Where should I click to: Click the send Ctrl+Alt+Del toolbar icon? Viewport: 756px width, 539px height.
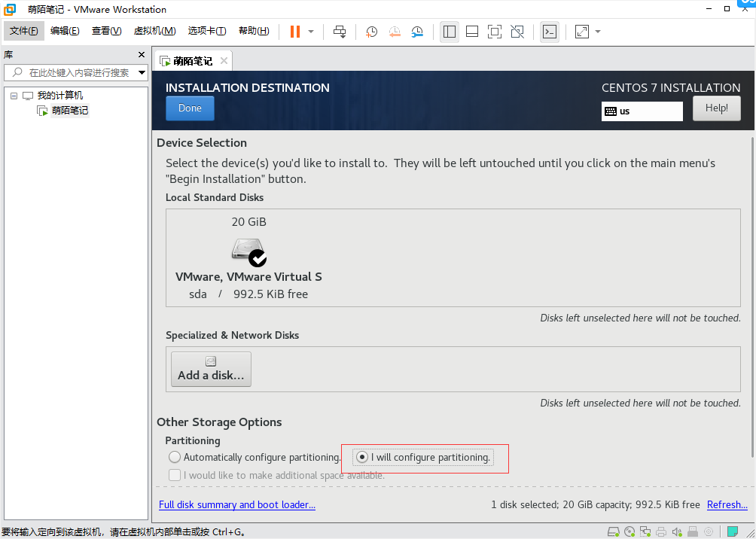pos(340,32)
